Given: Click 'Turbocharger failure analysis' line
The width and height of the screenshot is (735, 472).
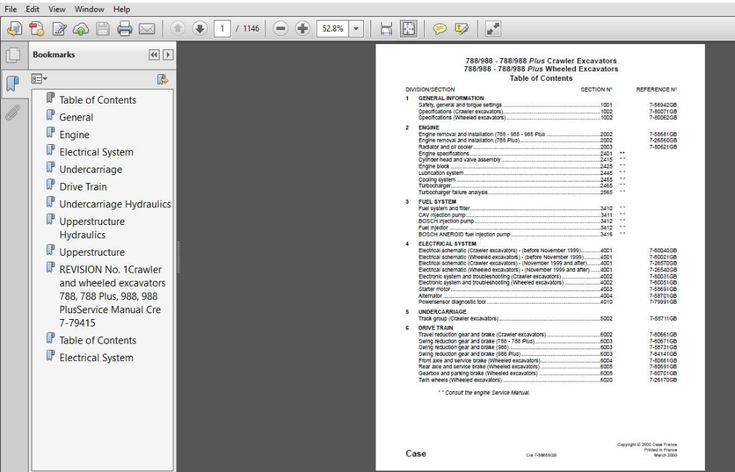Looking at the screenshot, I should [x=453, y=192].
